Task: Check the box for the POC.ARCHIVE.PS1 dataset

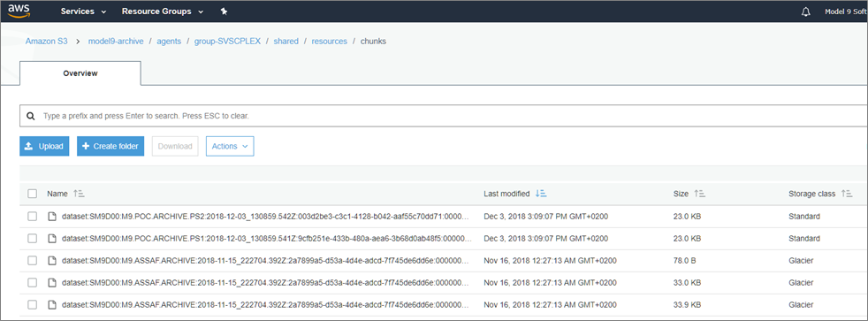Action: [x=32, y=239]
